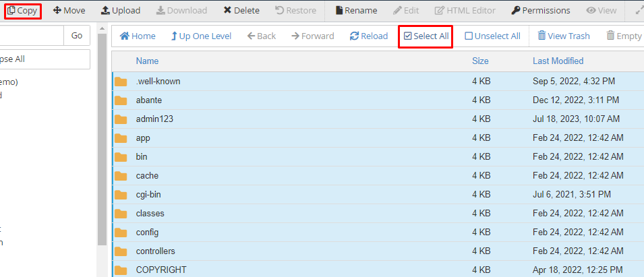This screenshot has width=644, height=277.
Task: Check Select All files
Action: click(x=426, y=36)
